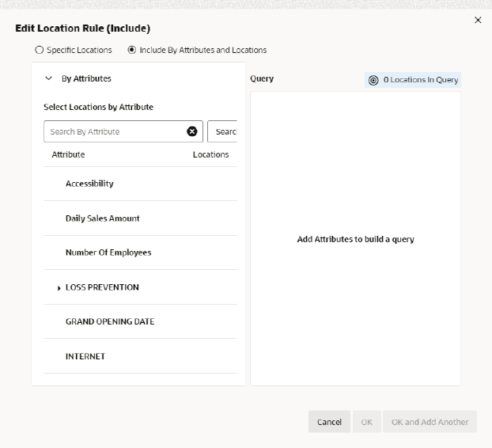This screenshot has width=492, height=448.
Task: Click the Search By Attribute input field
Action: point(123,131)
